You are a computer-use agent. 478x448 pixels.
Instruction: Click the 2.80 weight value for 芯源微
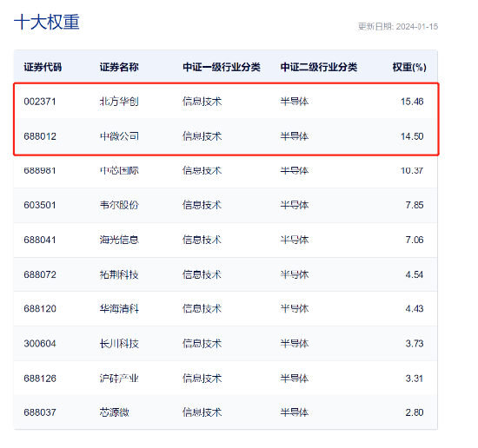pos(415,412)
